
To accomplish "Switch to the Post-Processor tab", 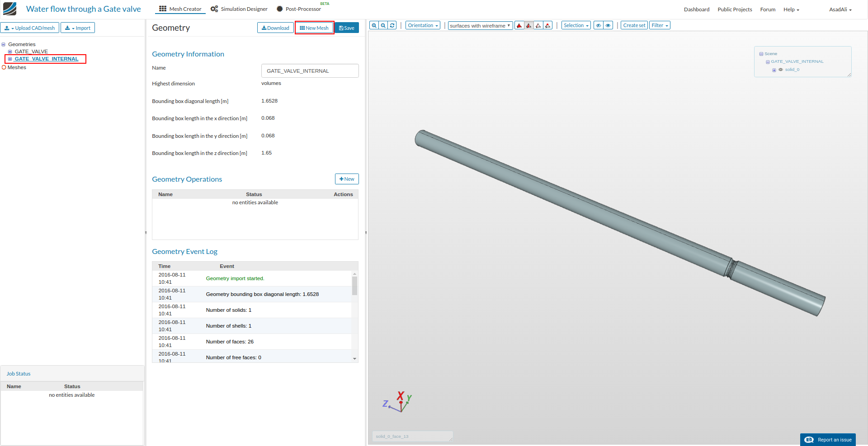I will click(x=299, y=9).
